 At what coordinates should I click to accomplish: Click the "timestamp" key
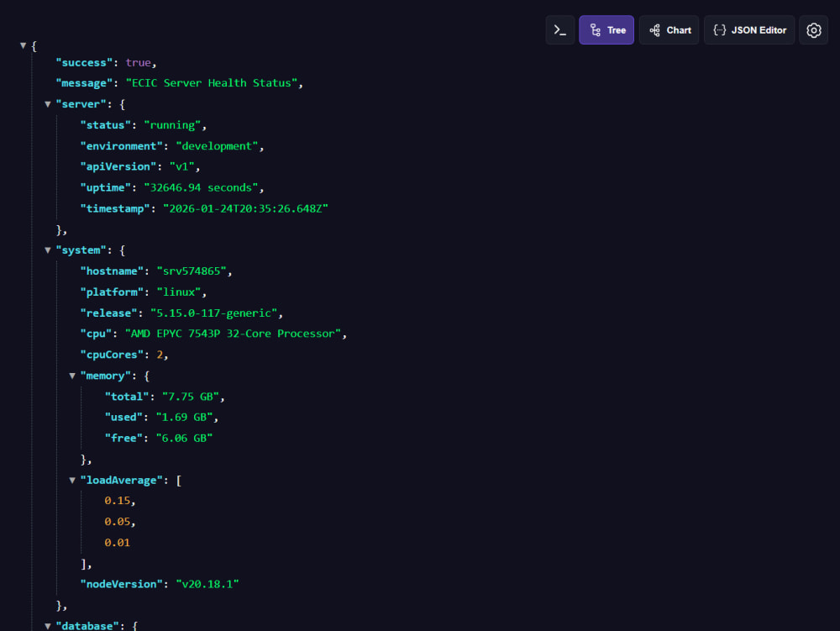pyautogui.click(x=115, y=209)
